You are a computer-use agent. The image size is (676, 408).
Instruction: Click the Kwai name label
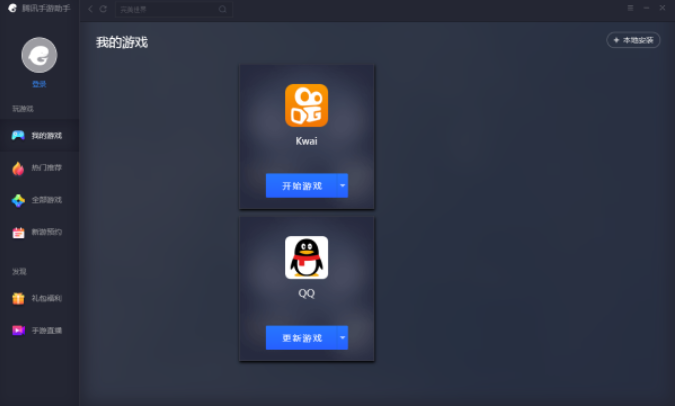tap(307, 141)
